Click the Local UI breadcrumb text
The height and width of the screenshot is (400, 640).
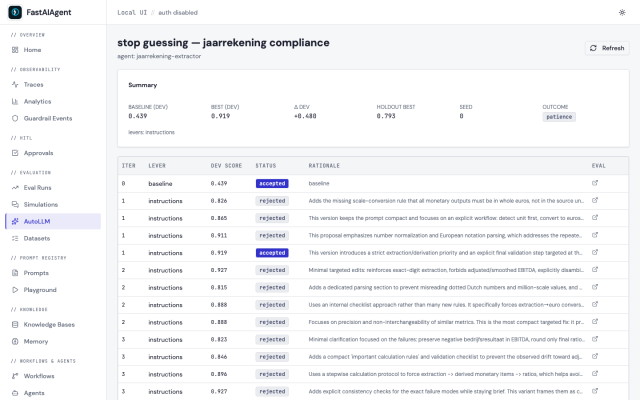tap(132, 13)
